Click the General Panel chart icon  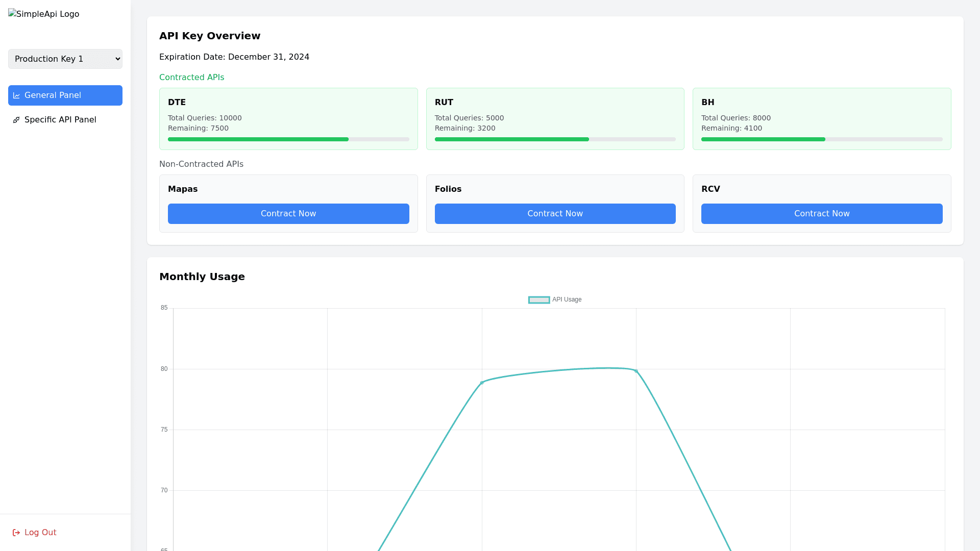click(x=16, y=95)
